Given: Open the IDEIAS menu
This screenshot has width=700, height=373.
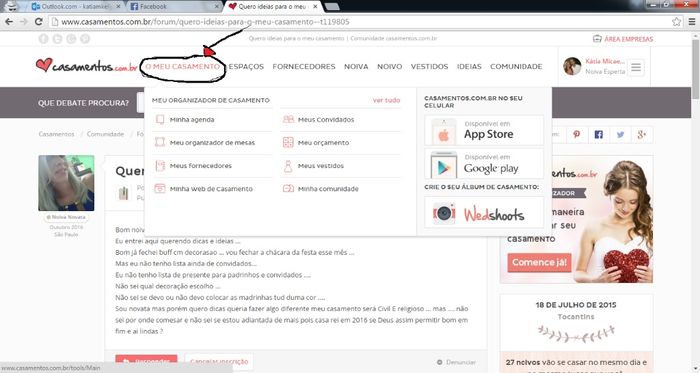Looking at the screenshot, I should click(469, 66).
